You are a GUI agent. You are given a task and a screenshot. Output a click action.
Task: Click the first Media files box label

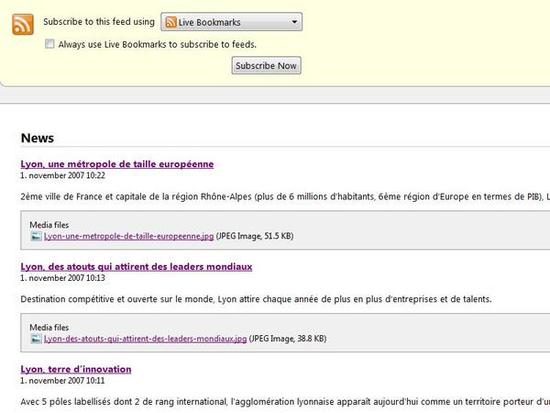tap(49, 225)
